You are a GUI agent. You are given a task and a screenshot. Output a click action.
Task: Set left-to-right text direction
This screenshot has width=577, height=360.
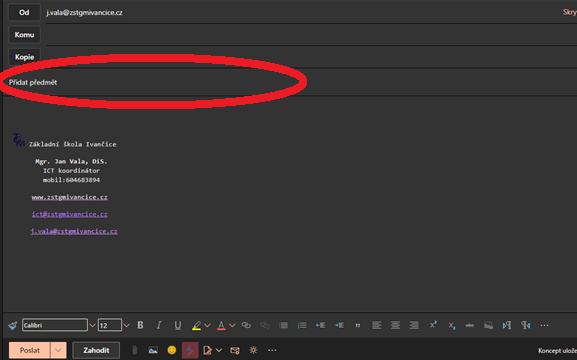(x=507, y=325)
